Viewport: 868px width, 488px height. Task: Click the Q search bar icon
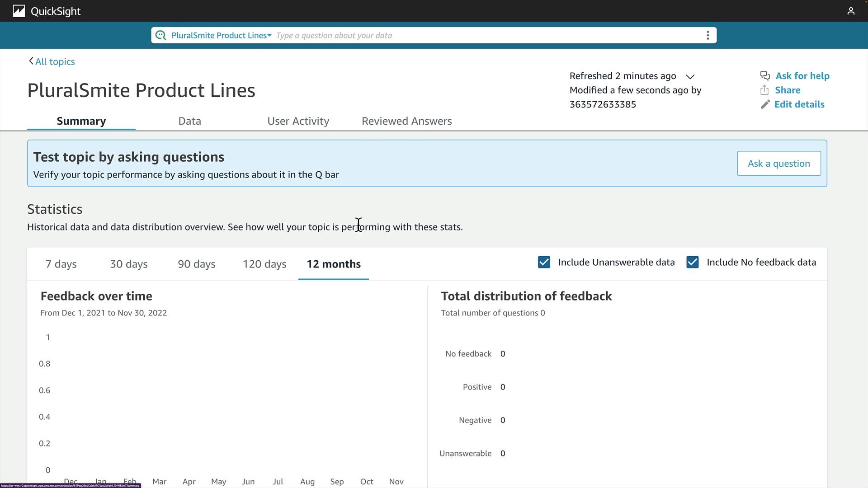[160, 35]
